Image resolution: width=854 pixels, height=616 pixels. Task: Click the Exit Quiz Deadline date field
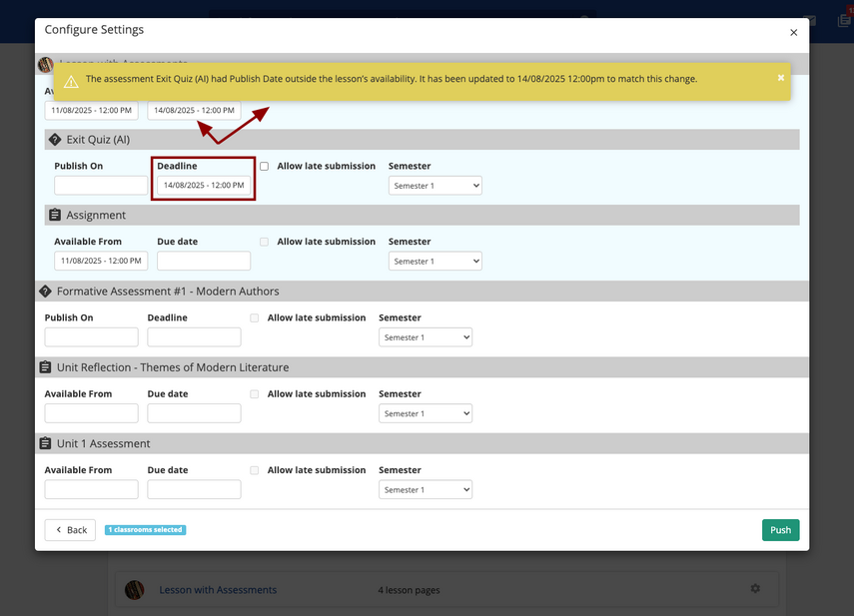click(204, 186)
